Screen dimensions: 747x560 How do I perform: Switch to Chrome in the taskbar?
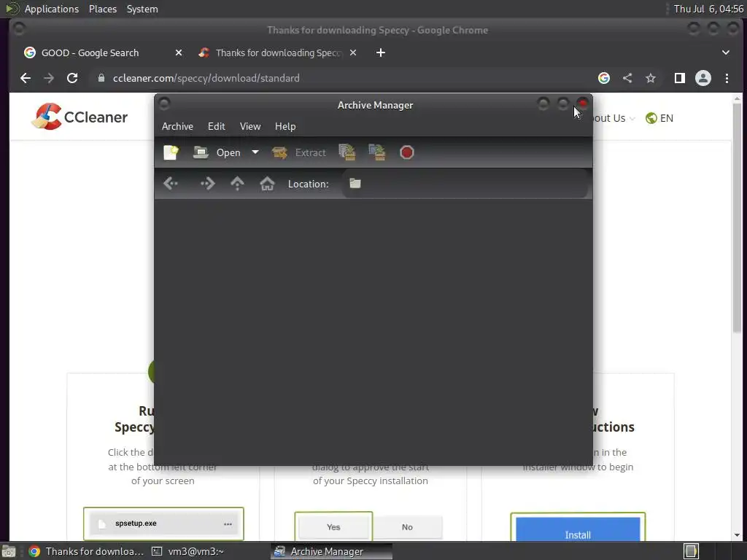(86, 551)
